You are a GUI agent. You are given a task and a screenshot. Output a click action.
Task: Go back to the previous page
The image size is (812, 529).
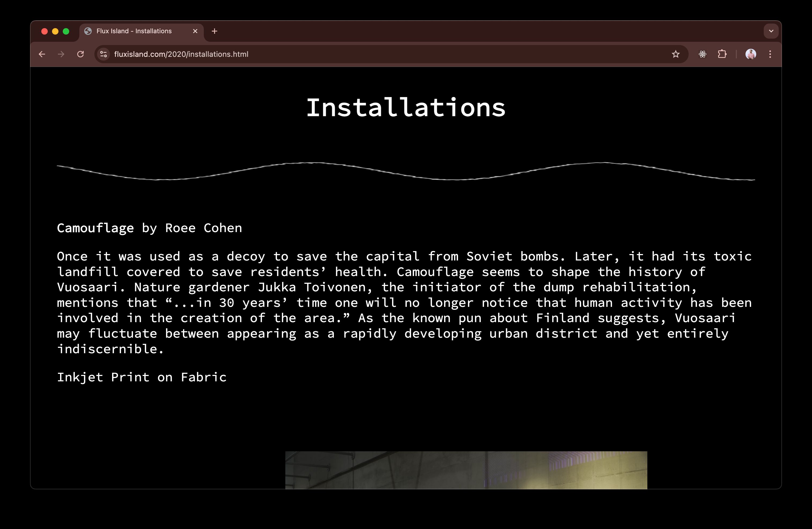tap(42, 54)
